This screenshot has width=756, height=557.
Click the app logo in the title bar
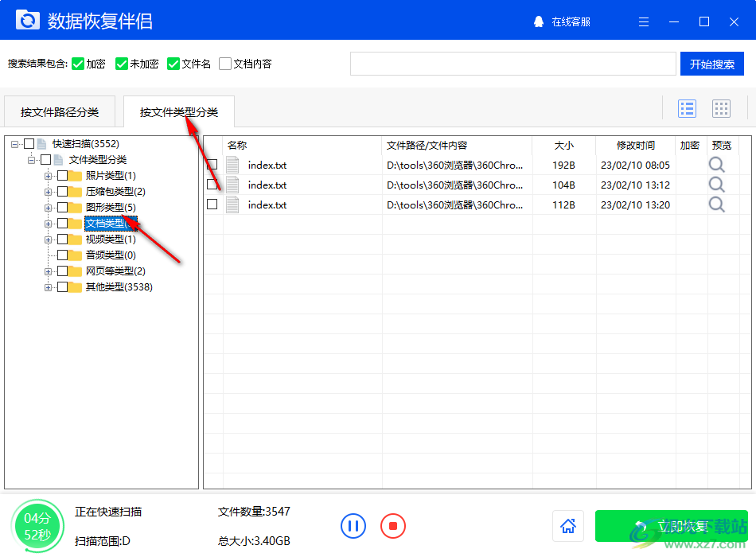28,20
